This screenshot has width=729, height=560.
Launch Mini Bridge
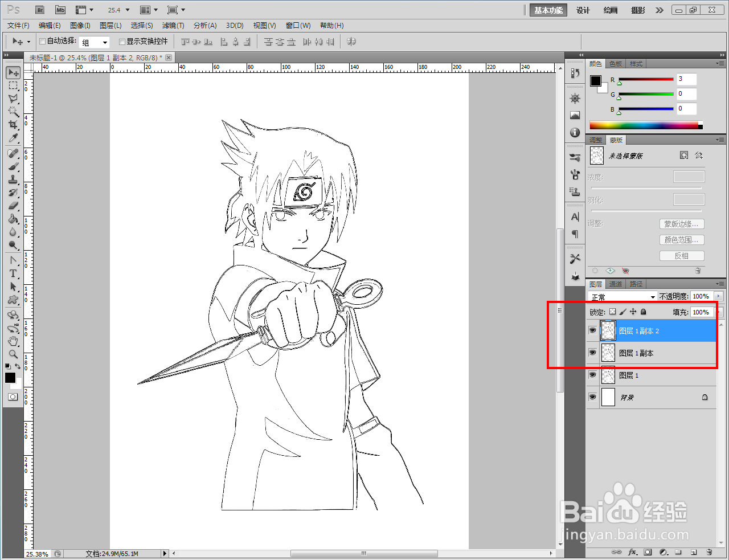pos(60,10)
